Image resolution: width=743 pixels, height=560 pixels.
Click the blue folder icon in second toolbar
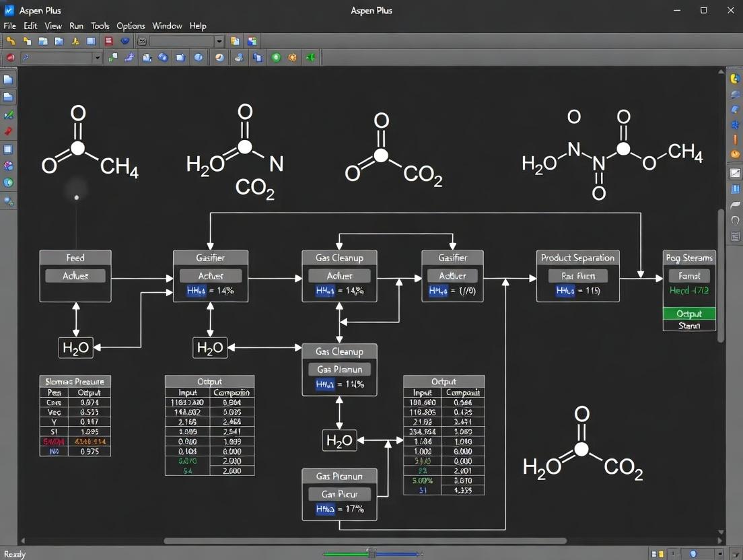tap(180, 57)
